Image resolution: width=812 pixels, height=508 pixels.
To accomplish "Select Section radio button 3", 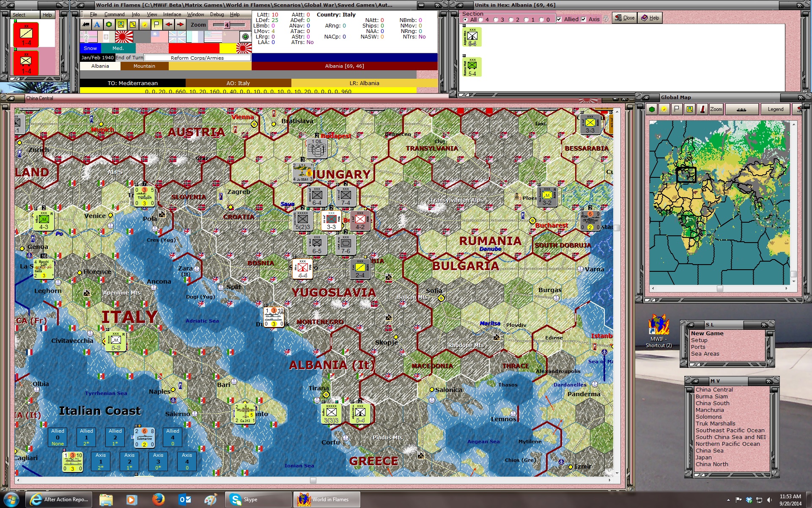I will point(496,19).
